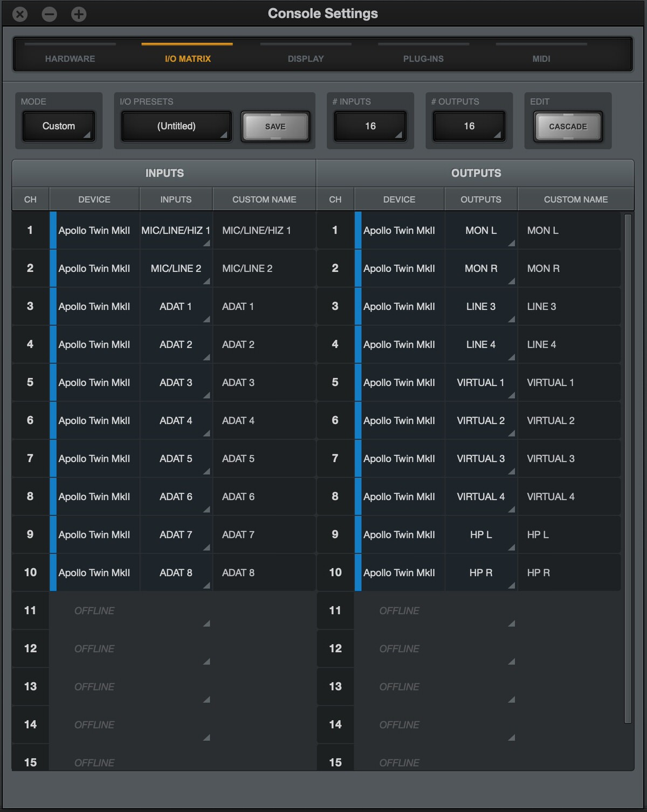The height and width of the screenshot is (812, 647).
Task: Edit the LINE 3 custom name field
Action: 569,306
